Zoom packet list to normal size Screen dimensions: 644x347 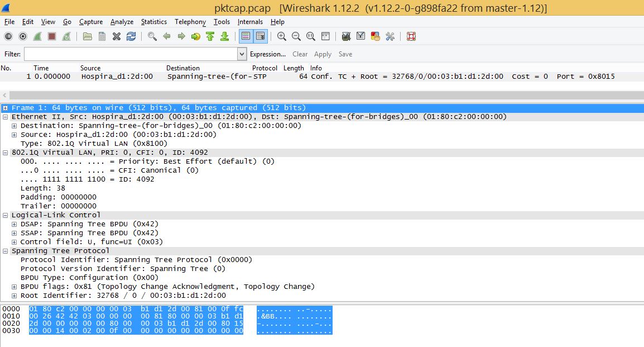point(310,36)
